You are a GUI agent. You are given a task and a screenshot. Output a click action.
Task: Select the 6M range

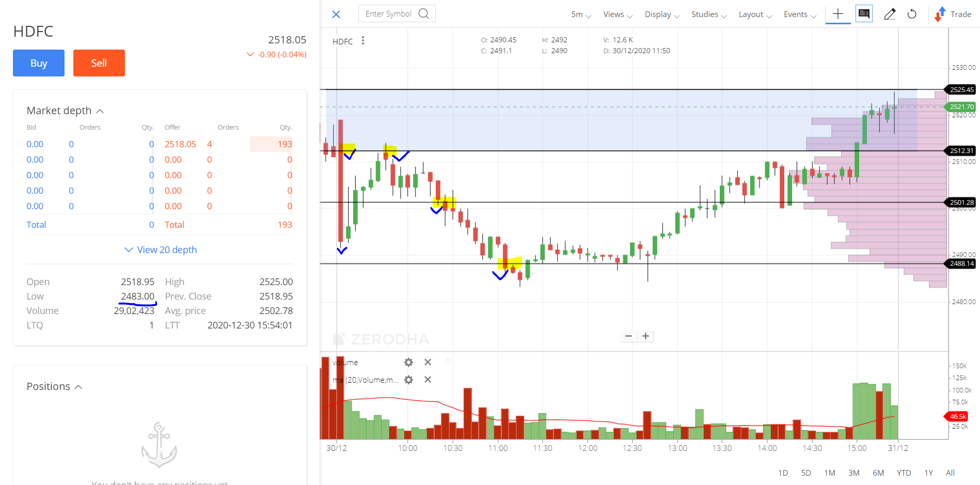point(878,473)
